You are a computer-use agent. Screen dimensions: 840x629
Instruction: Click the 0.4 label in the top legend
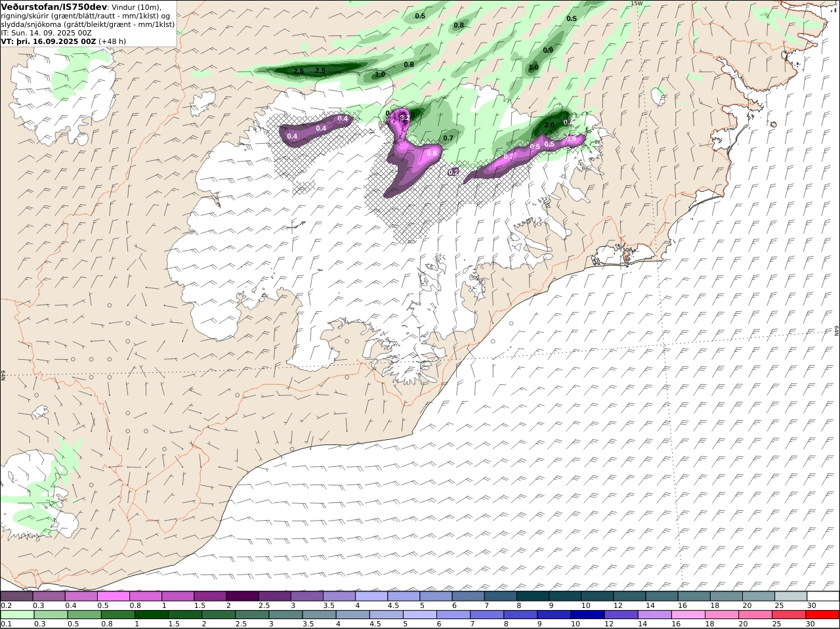click(70, 605)
